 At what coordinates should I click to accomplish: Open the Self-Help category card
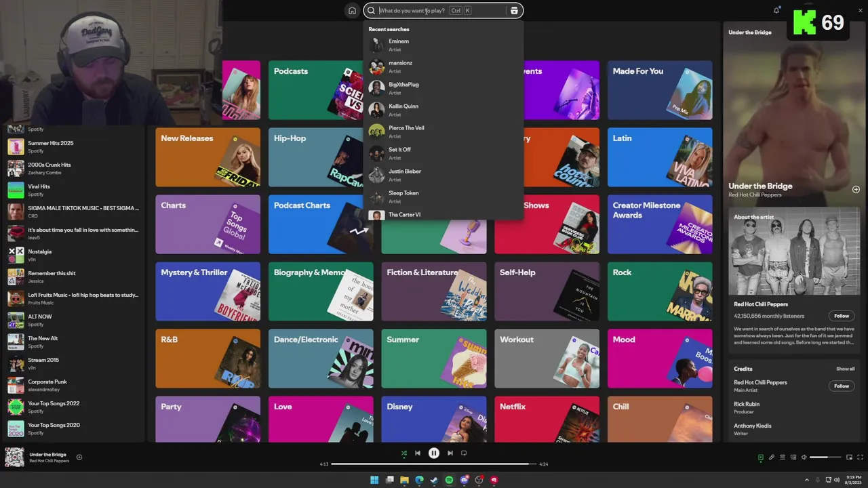click(x=547, y=291)
